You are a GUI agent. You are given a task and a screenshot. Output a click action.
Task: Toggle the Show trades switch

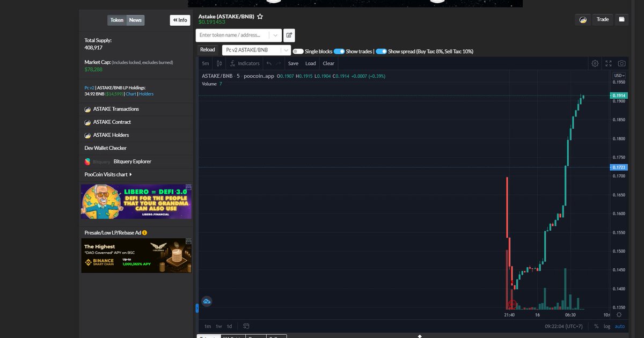pos(339,52)
